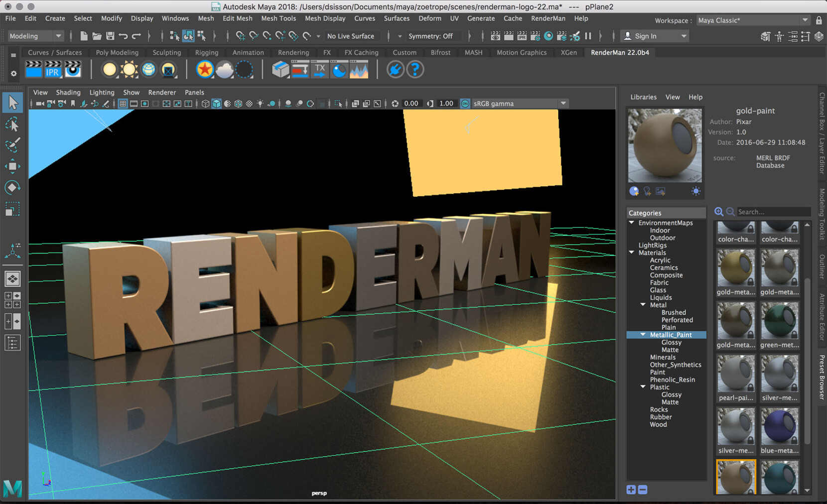Open RenderMan help with the question mark icon

tap(415, 69)
